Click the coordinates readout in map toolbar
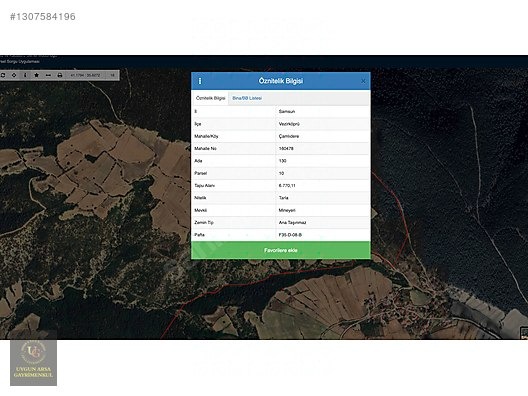 [85, 75]
